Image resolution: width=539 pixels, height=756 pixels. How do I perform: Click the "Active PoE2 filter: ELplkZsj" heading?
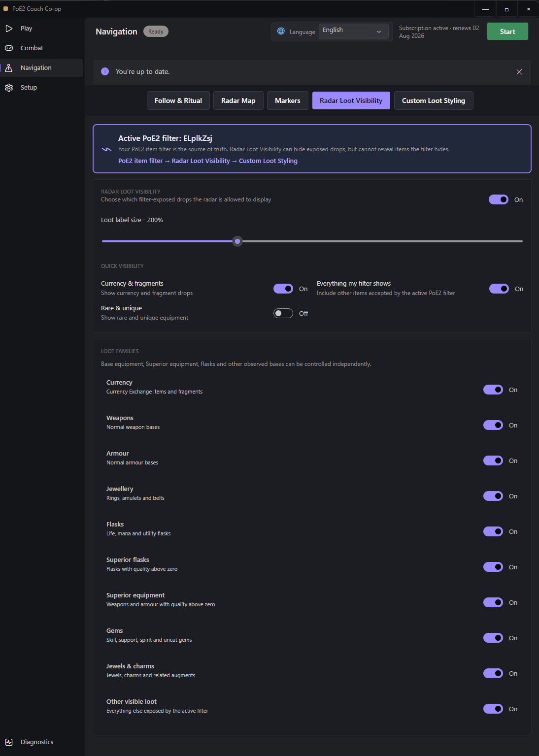tap(165, 138)
